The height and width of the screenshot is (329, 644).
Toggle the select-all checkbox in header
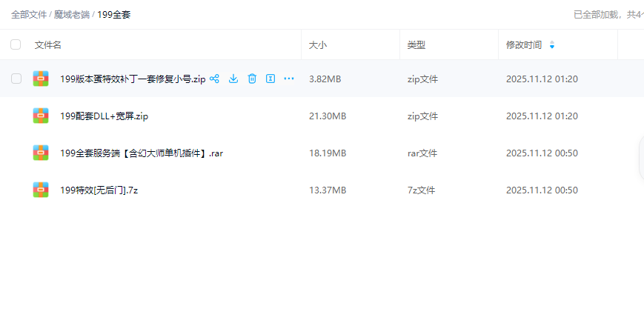point(16,44)
